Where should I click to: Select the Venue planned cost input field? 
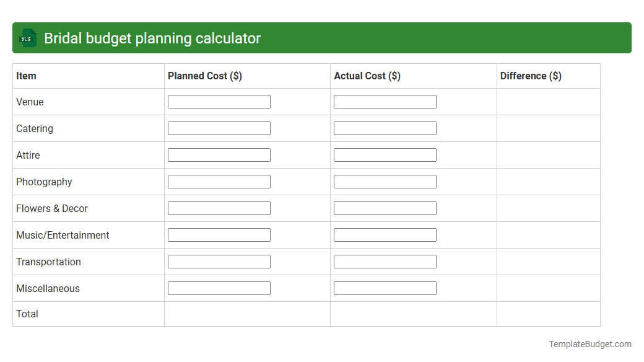pyautogui.click(x=219, y=101)
